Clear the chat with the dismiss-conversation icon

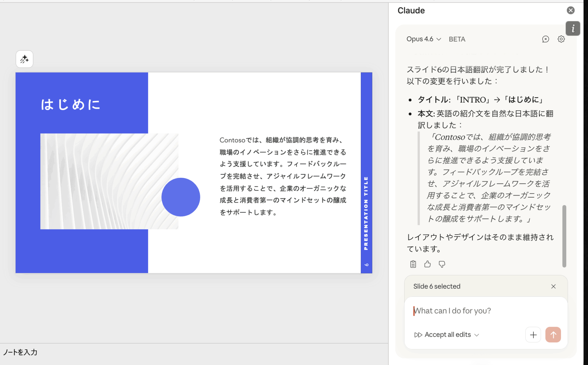546,39
